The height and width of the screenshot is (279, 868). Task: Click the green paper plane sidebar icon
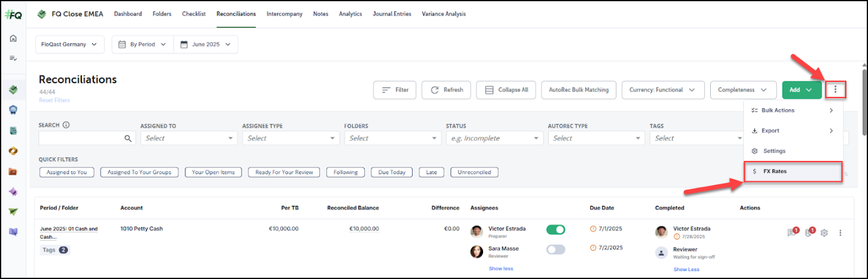tap(13, 212)
